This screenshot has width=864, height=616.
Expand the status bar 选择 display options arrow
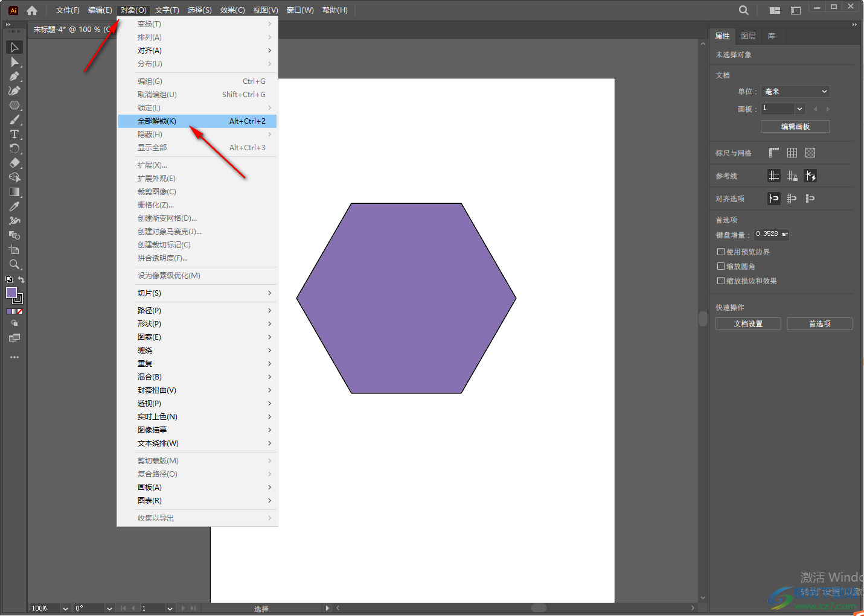tap(327, 608)
